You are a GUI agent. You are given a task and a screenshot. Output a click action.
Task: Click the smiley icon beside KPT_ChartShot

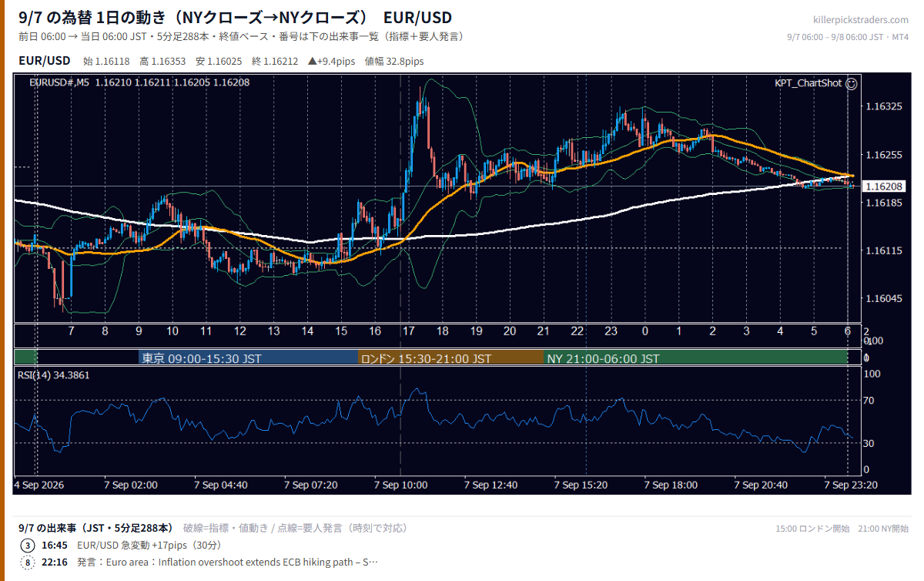(851, 83)
